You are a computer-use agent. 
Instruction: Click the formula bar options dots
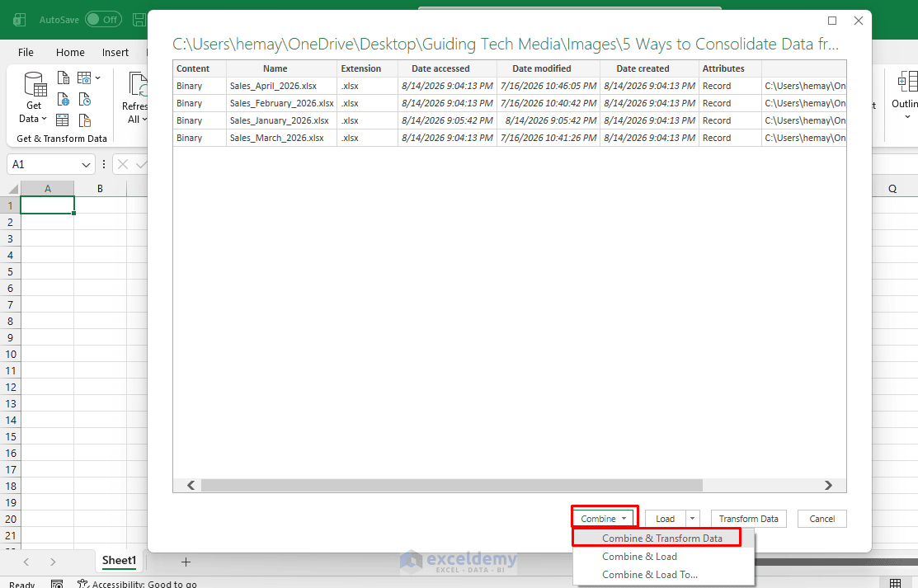[104, 165]
